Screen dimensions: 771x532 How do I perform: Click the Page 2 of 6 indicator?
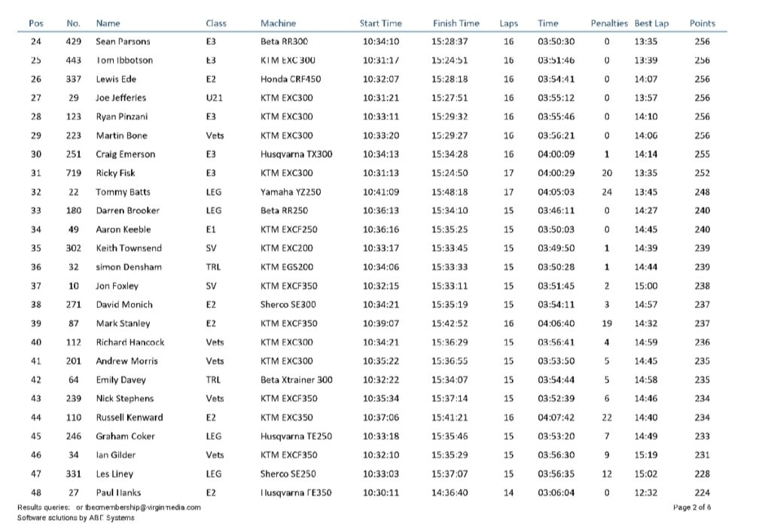click(692, 507)
